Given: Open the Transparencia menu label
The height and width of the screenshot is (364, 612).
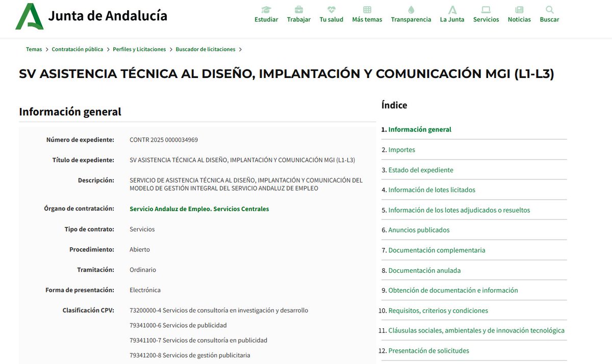Looking at the screenshot, I should [411, 19].
